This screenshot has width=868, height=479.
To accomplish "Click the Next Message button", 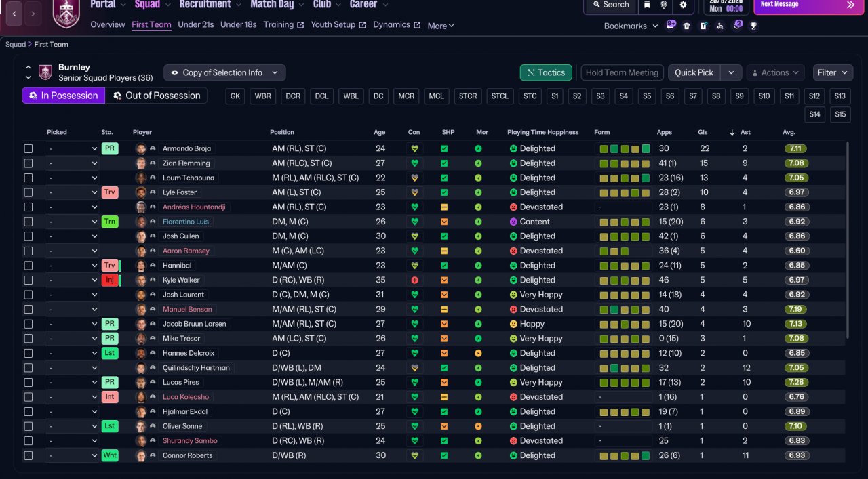I will (x=809, y=5).
